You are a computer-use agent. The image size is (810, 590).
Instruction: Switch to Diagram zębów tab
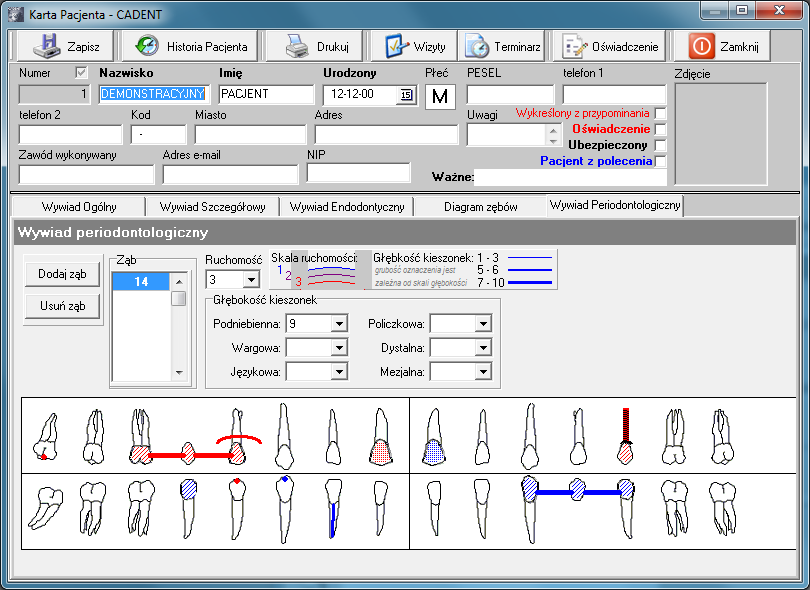click(480, 207)
